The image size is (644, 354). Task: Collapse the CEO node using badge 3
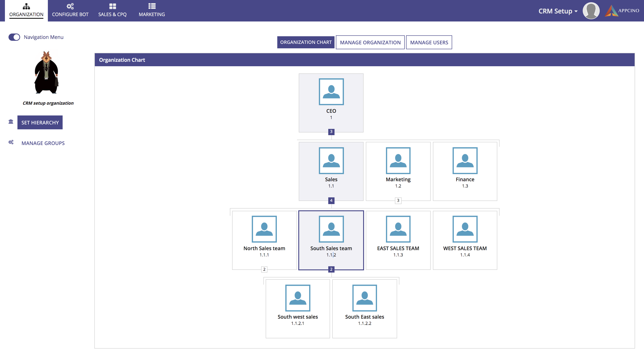[x=331, y=132]
